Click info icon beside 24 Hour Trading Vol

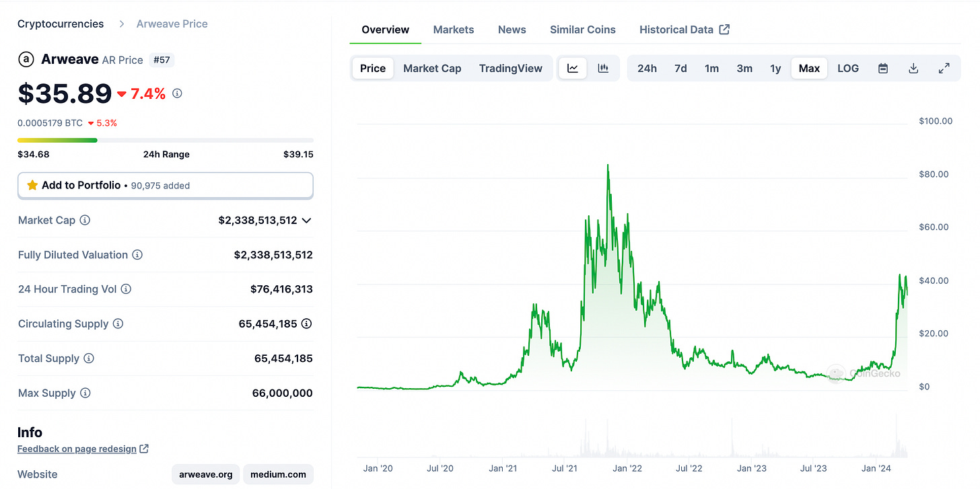pos(126,289)
